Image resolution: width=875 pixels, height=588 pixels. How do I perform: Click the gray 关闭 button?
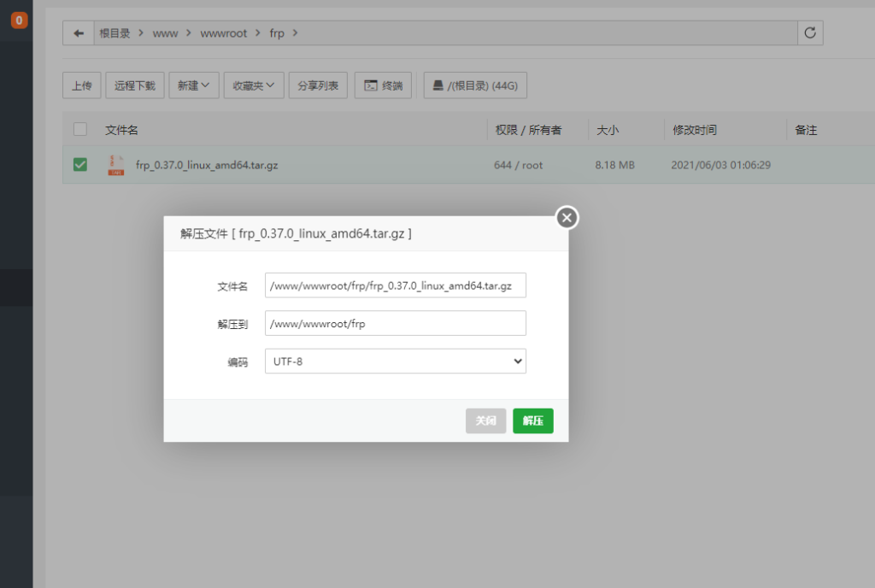485,420
